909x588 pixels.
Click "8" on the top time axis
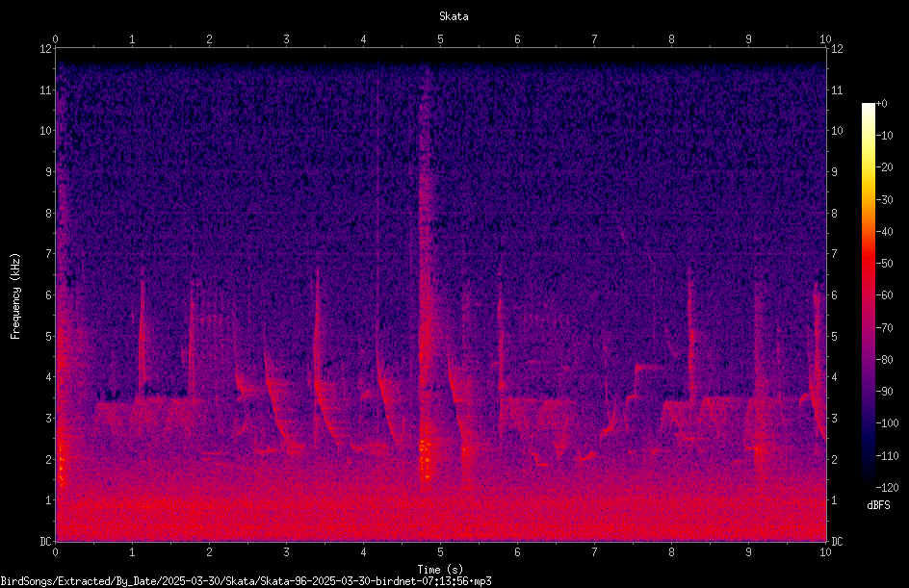(671, 39)
